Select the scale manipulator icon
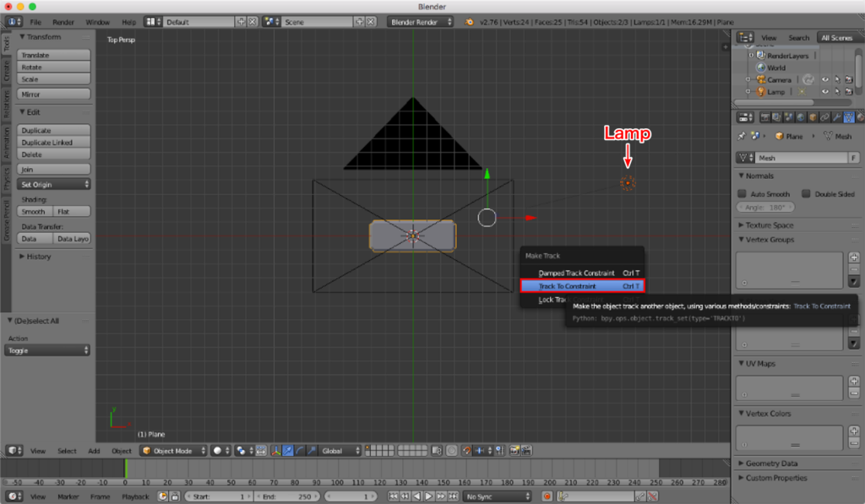The image size is (865, 504). (x=313, y=451)
